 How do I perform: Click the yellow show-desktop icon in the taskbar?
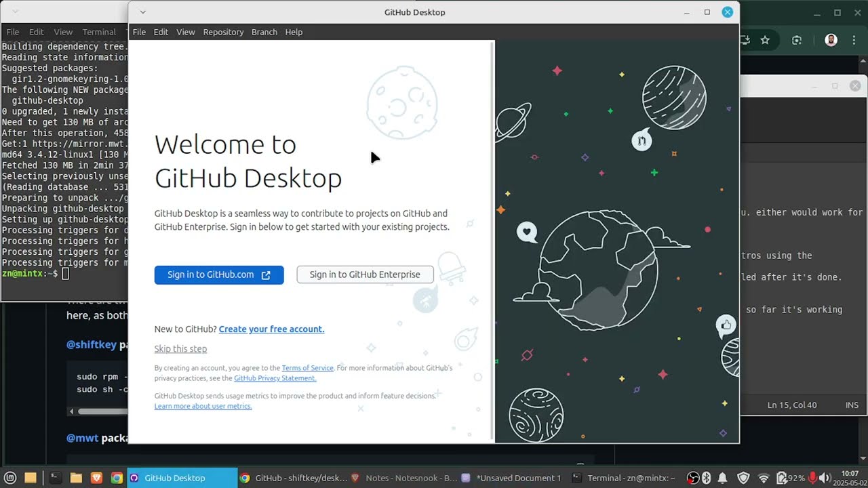coord(31,478)
